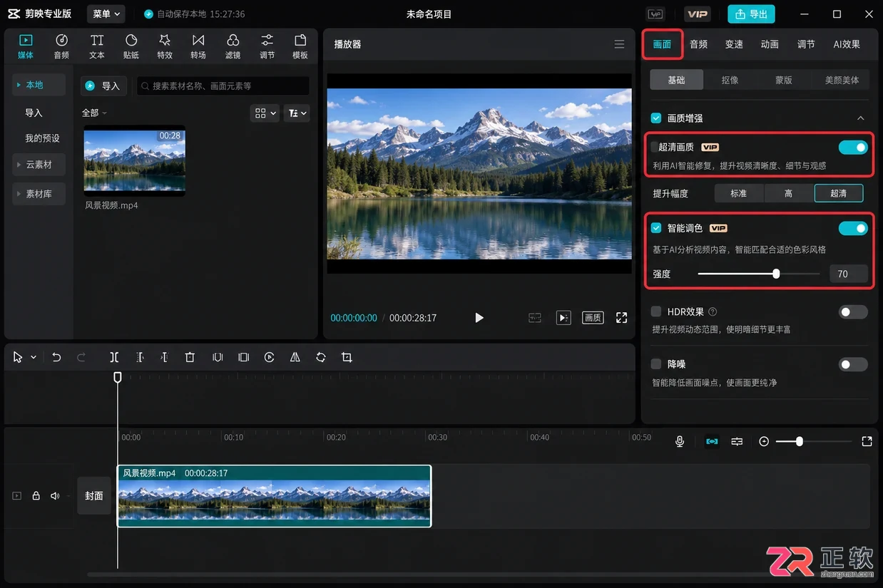883x588 pixels.
Task: Delete the selected clip with trash icon
Action: [x=190, y=357]
